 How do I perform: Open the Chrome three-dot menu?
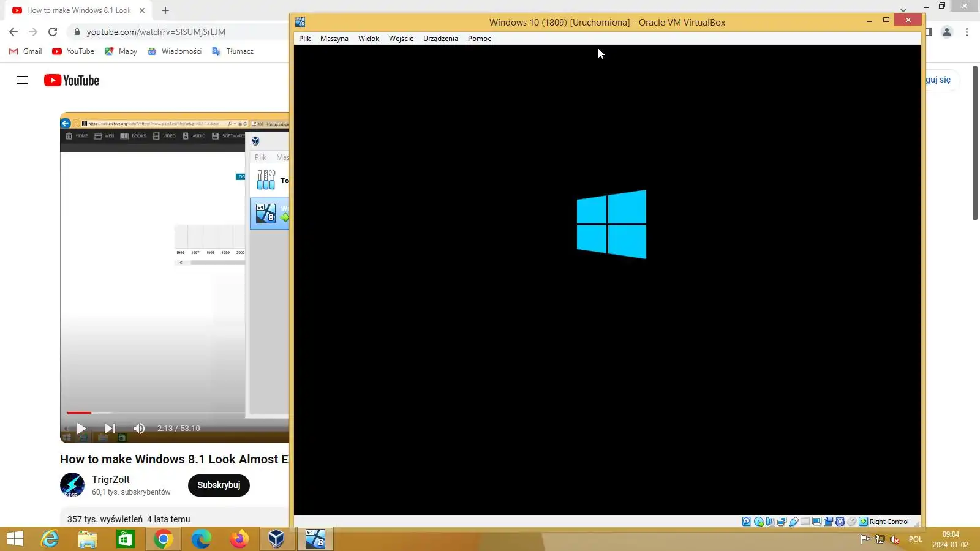[967, 32]
